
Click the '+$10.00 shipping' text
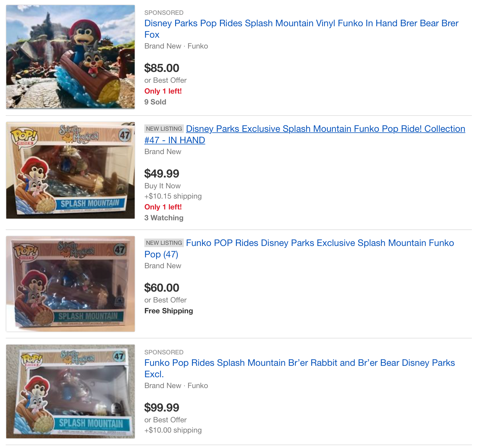[x=173, y=430]
